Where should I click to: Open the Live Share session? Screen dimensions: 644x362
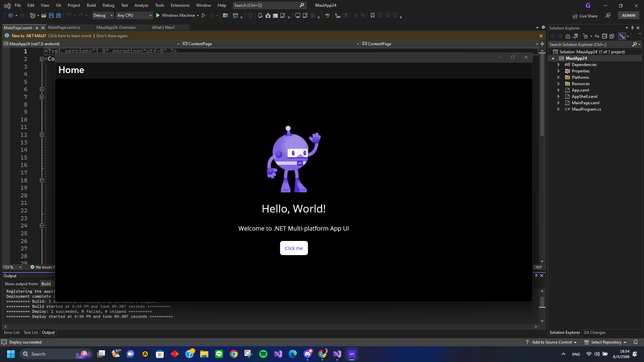click(x=585, y=16)
